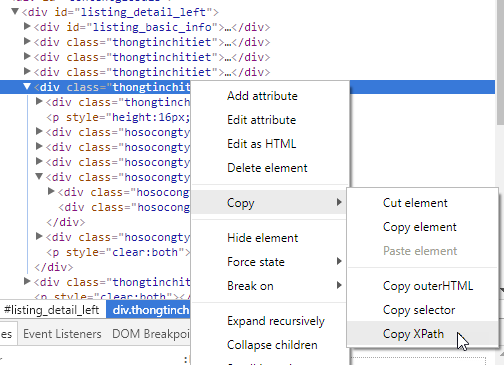Select the p style clear:both line
Image resolution: width=504 pixels, height=365 pixels.
118,252
